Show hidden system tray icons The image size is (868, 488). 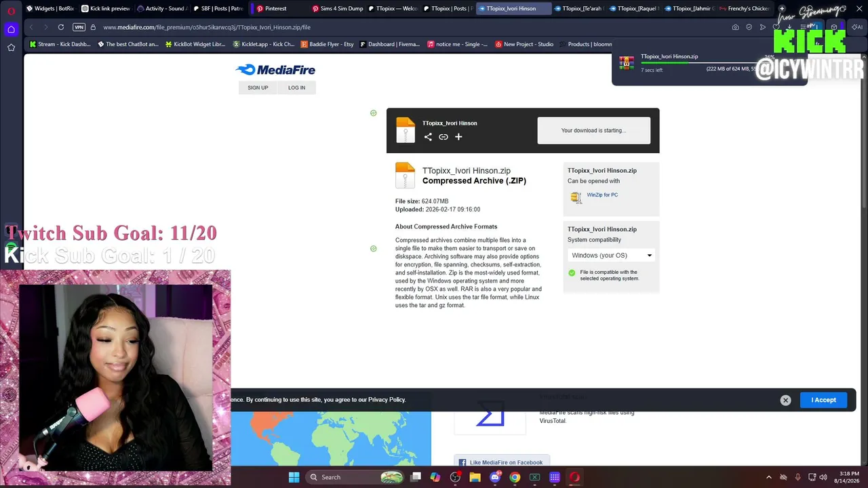click(768, 477)
